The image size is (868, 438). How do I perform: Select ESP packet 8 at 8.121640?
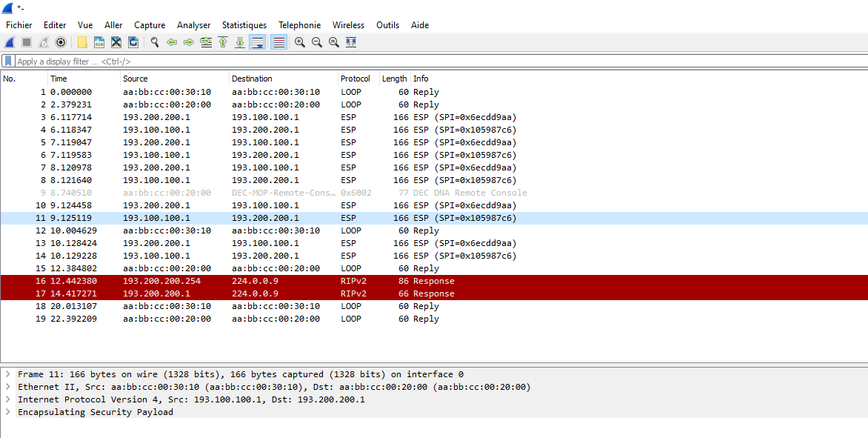pos(434,180)
